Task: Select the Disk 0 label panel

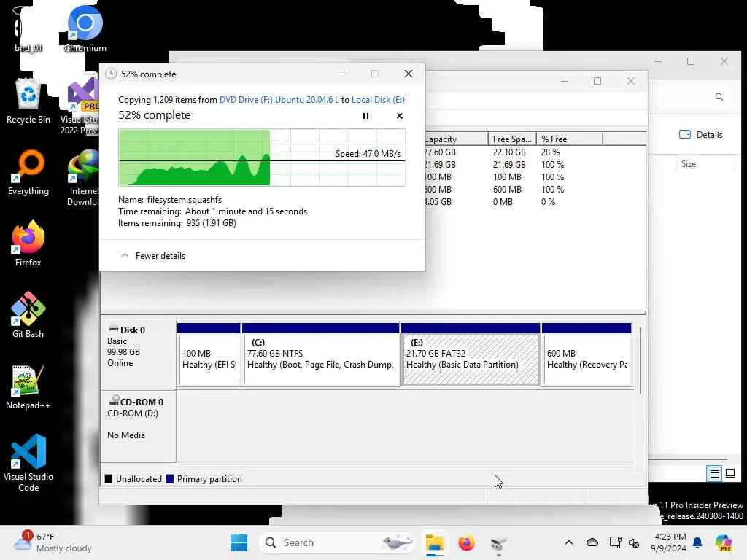Action: (x=138, y=355)
